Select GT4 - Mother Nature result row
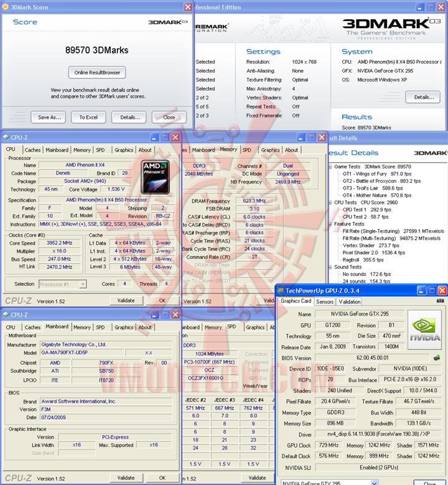This screenshot has width=448, height=485. pyautogui.click(x=377, y=195)
